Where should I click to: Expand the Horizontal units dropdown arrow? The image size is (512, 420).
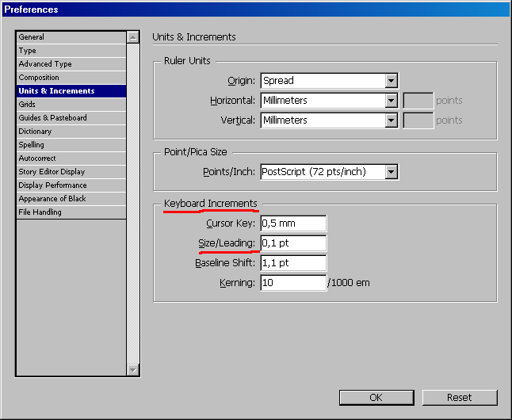391,101
